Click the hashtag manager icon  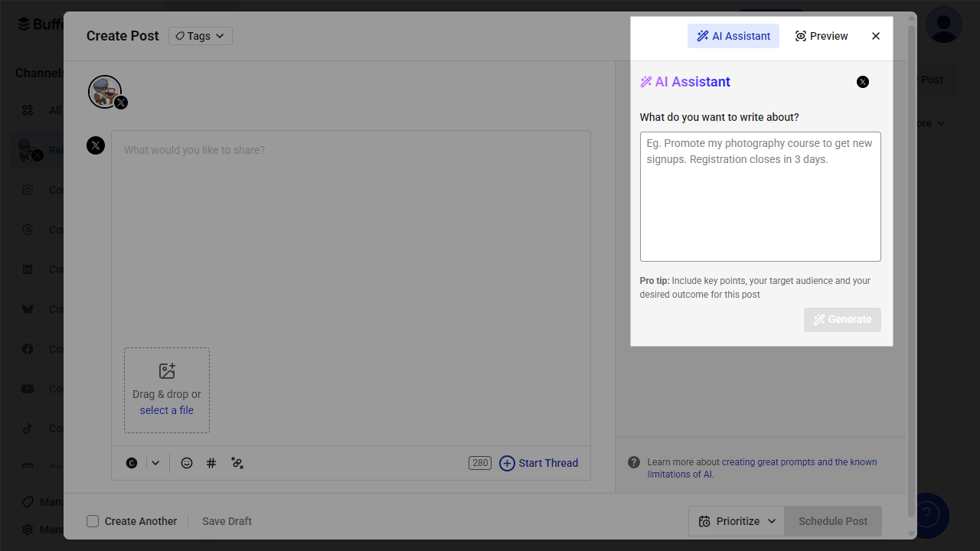click(211, 463)
